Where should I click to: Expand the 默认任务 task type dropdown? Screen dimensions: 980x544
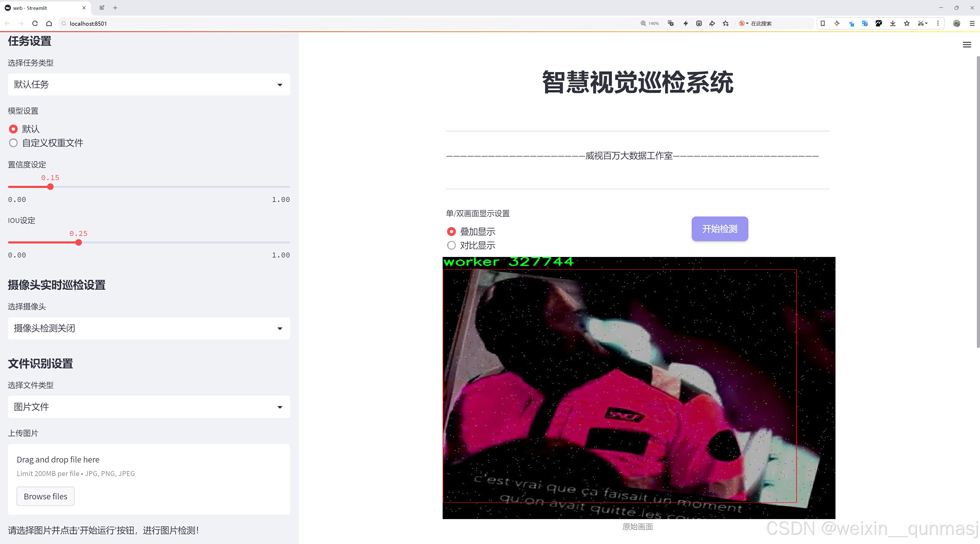point(149,84)
